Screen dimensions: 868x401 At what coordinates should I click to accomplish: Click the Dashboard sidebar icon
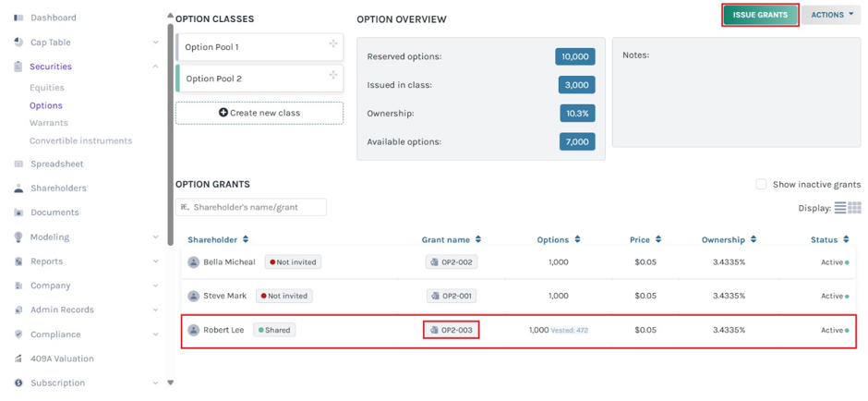click(x=18, y=18)
